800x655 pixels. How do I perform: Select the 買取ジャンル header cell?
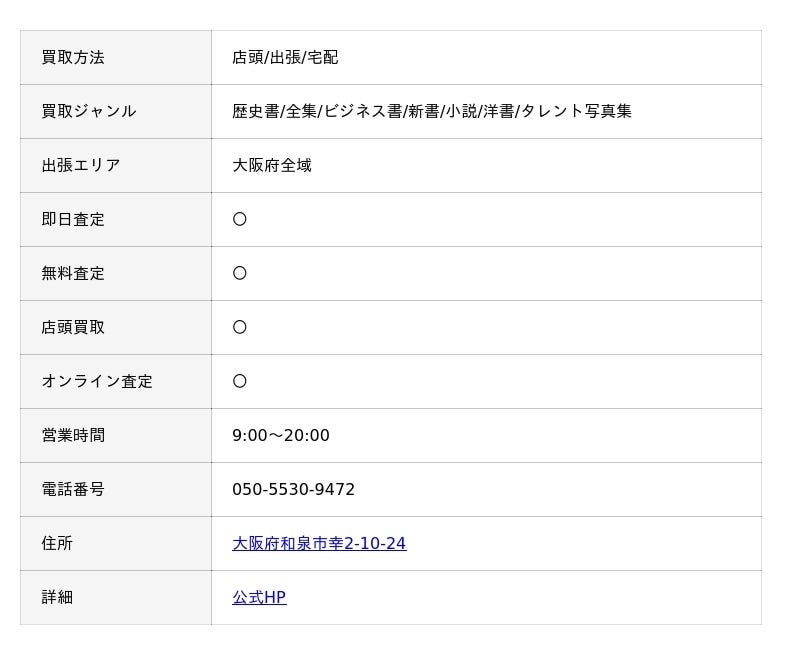[x=116, y=112]
